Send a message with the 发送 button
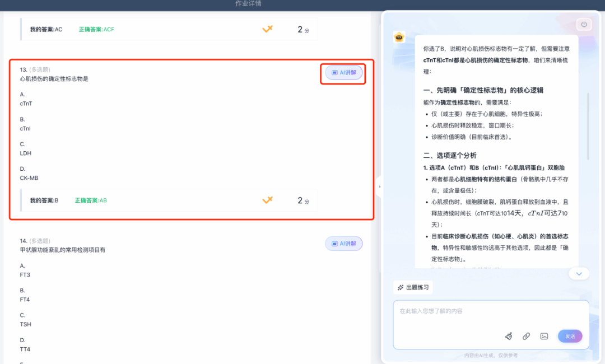 (x=570, y=336)
